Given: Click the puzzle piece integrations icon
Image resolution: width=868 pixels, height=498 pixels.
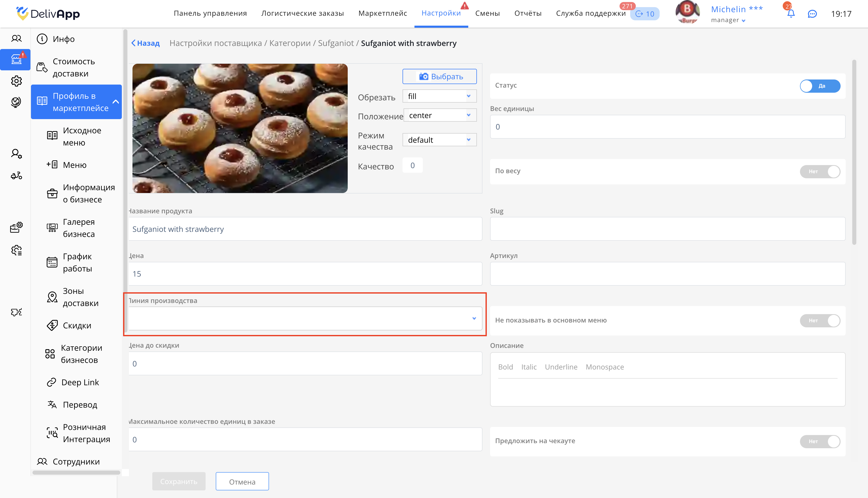Looking at the screenshot, I should [16, 312].
